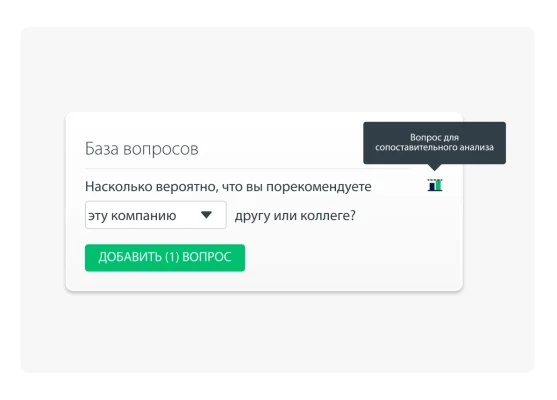Open the 'эту компанию' dropdown
This screenshot has width=557, height=400.
click(156, 215)
